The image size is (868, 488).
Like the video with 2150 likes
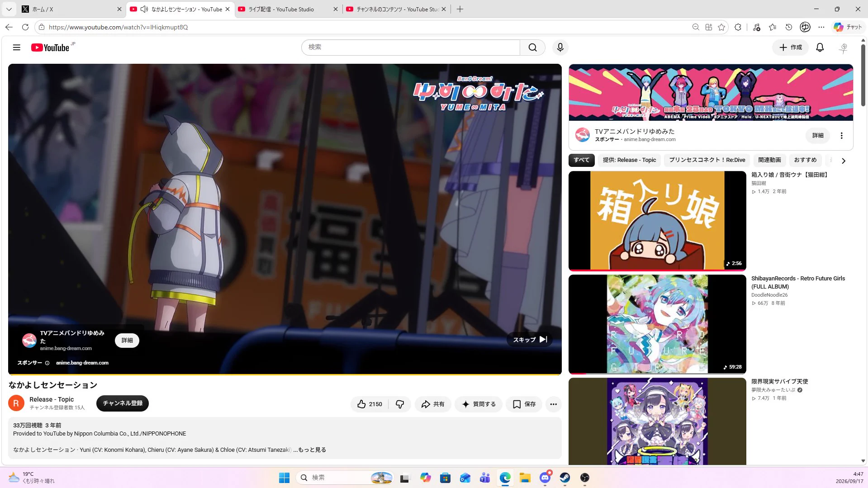[370, 404]
